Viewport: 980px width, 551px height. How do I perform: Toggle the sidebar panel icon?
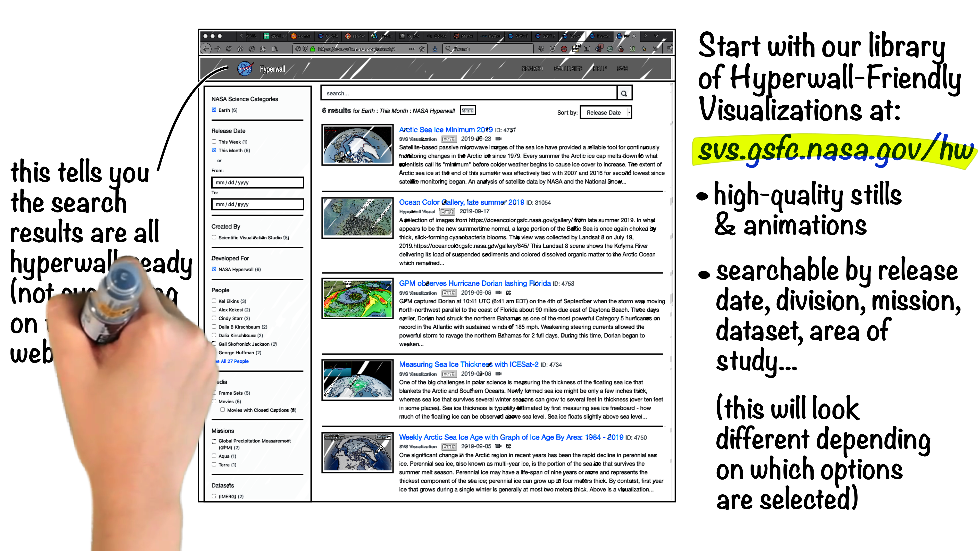[587, 49]
